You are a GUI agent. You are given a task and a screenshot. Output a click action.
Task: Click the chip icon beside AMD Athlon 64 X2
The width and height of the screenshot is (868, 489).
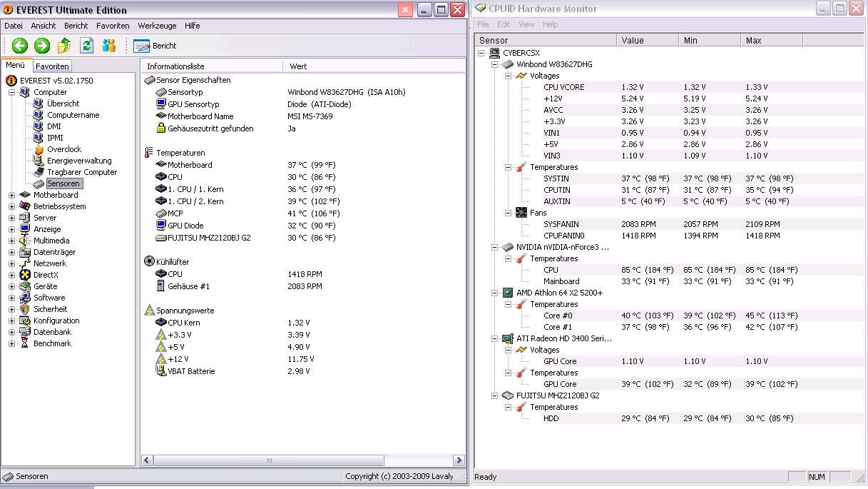coord(508,293)
